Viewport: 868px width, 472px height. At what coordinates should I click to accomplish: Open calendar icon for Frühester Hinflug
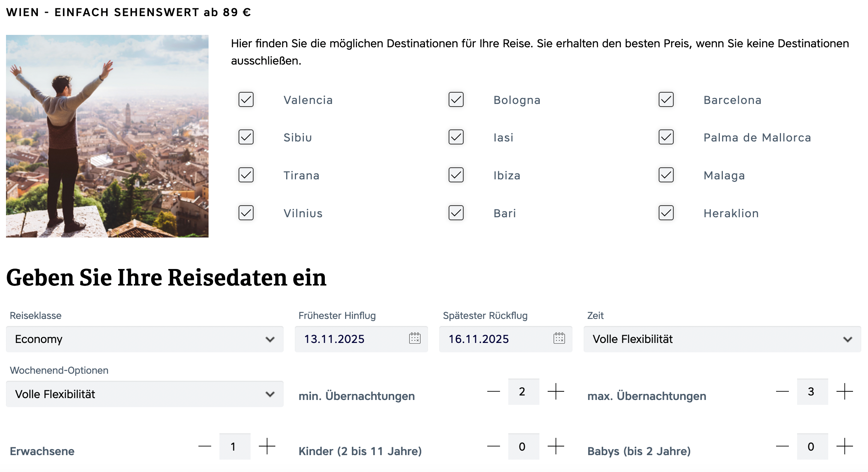414,338
